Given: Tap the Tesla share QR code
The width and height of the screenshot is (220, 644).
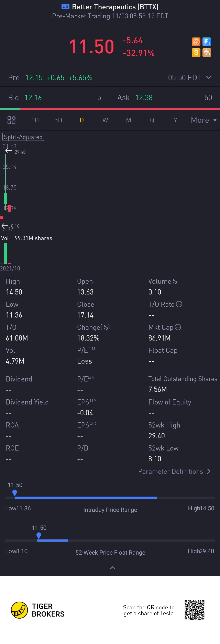Looking at the screenshot, I should point(195,610).
